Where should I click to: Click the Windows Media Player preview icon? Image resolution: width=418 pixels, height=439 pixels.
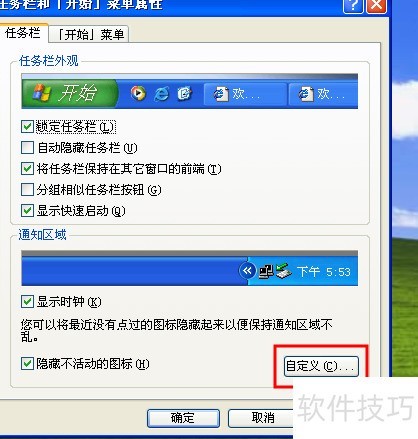click(138, 93)
